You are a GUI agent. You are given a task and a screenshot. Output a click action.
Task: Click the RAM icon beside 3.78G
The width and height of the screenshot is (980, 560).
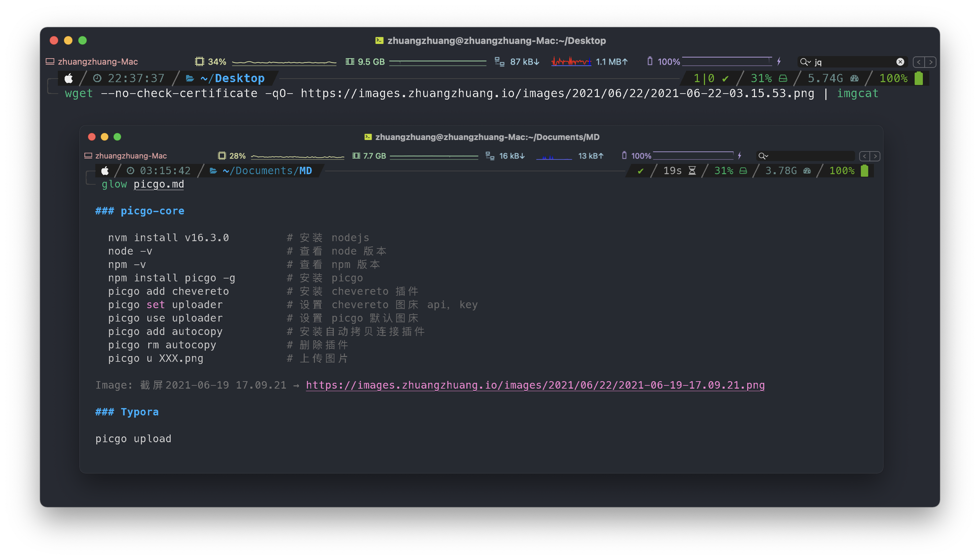tap(807, 171)
